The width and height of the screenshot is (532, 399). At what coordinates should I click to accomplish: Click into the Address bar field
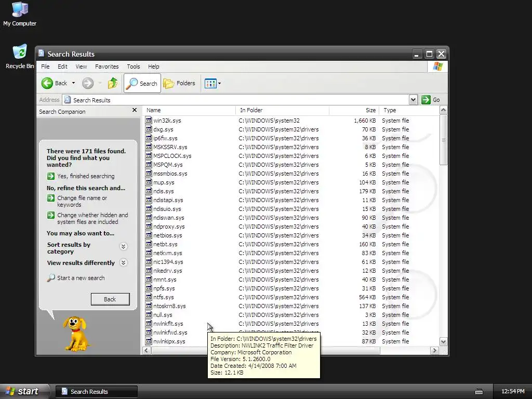click(x=236, y=100)
